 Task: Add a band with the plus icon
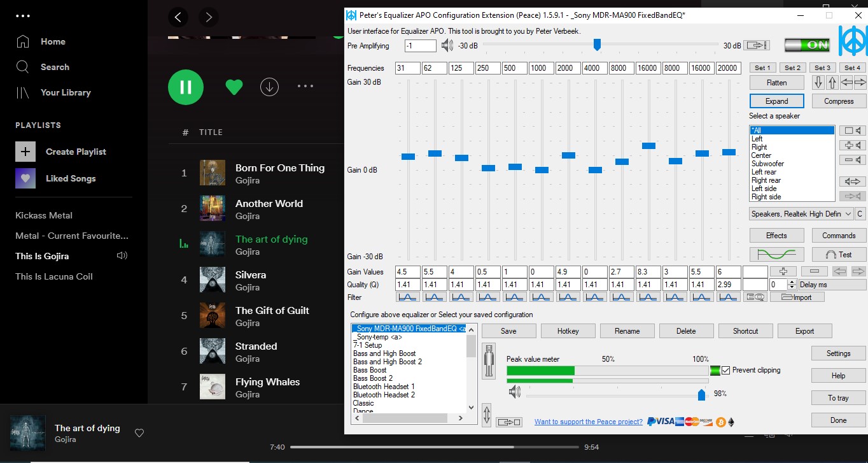tap(783, 271)
